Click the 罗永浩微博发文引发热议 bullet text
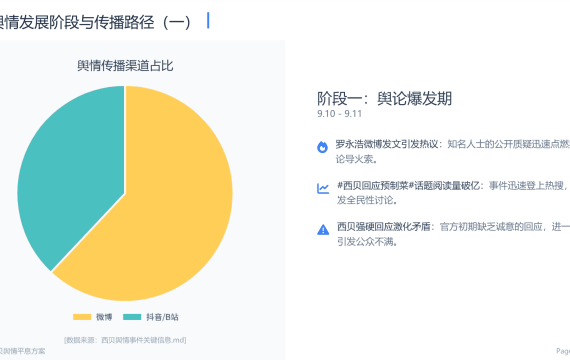 386,144
